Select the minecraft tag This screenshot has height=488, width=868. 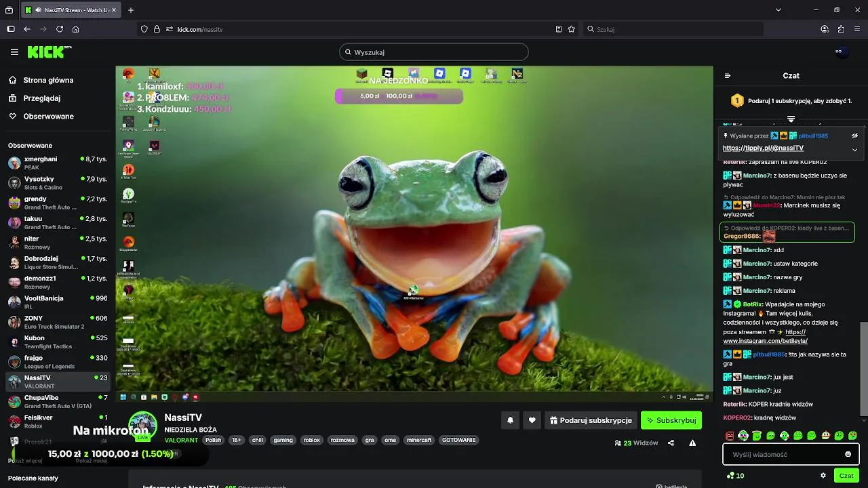[418, 440]
